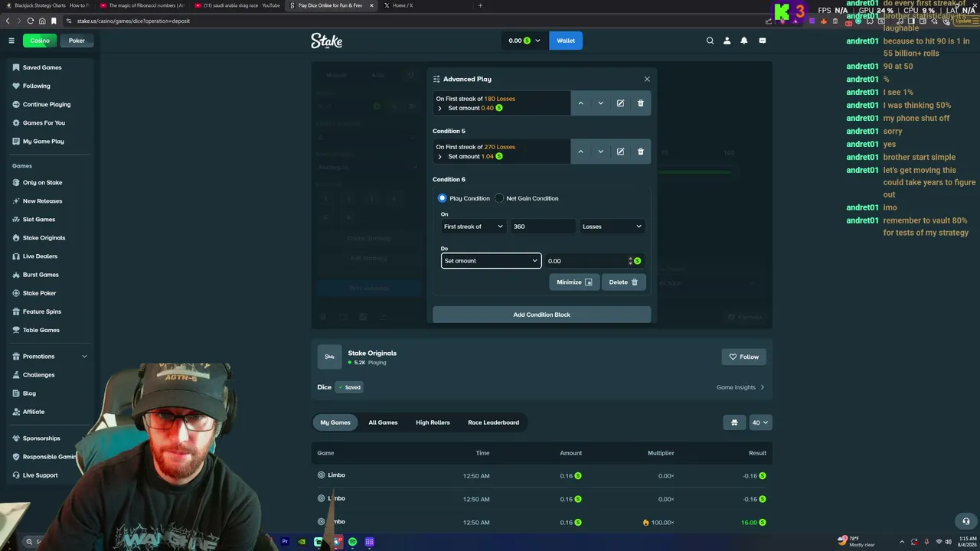The image size is (980, 551).
Task: Edit Condition 5 with the pencil icon
Action: pos(620,152)
